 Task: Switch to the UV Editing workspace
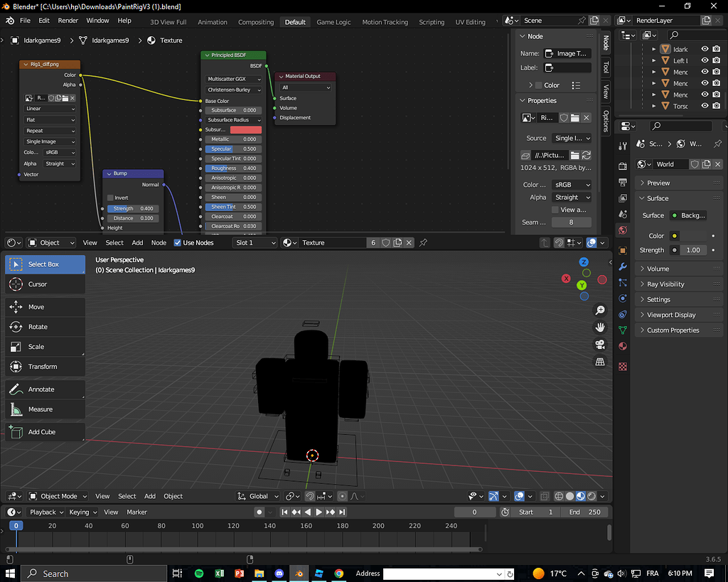[469, 22]
